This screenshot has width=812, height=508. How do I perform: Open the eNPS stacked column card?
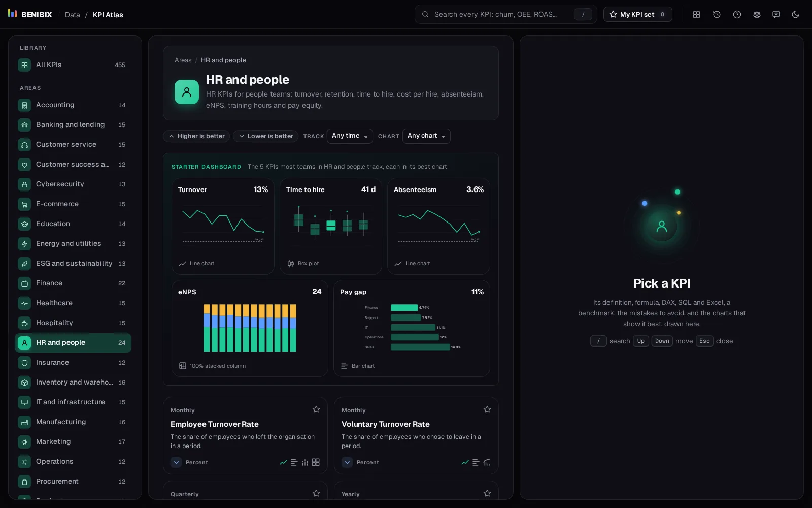pos(250,329)
